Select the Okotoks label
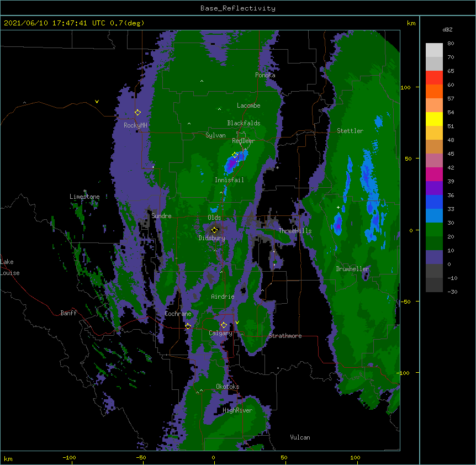 pyautogui.click(x=228, y=387)
